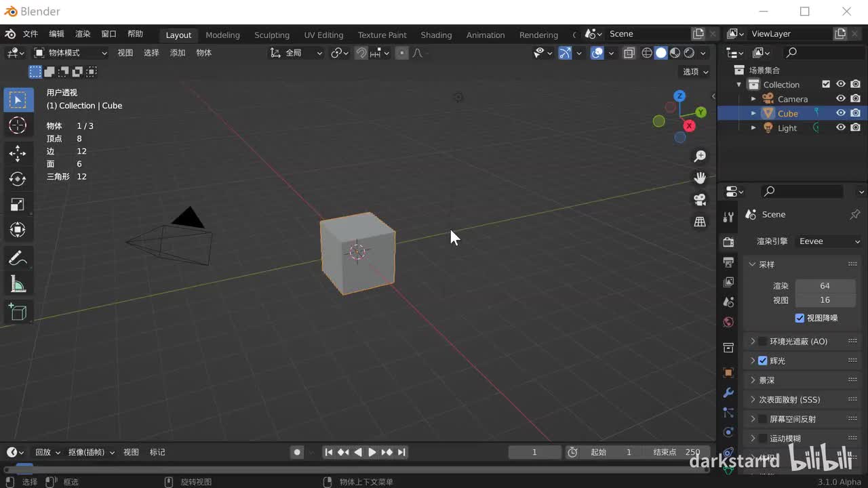Open the 全局 transform orientation dropdown

(296, 53)
